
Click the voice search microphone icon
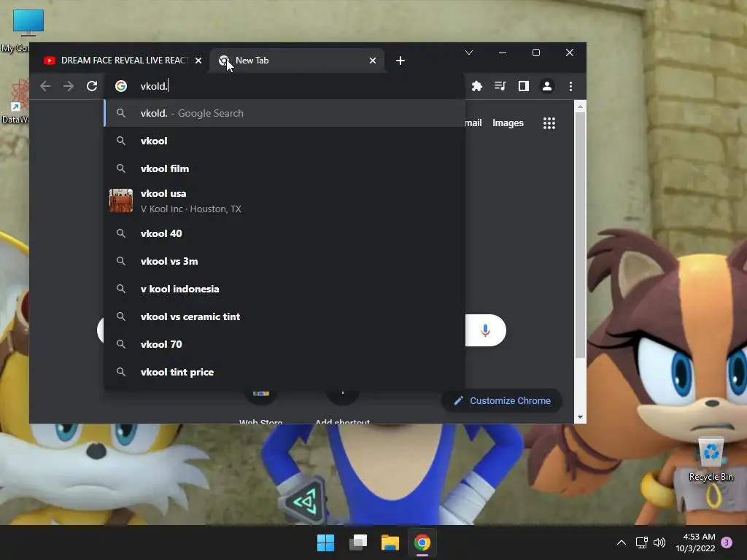(x=485, y=330)
